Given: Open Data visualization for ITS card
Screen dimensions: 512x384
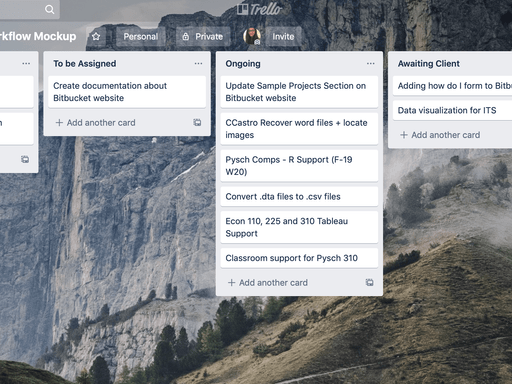Looking at the screenshot, I should (x=452, y=110).
